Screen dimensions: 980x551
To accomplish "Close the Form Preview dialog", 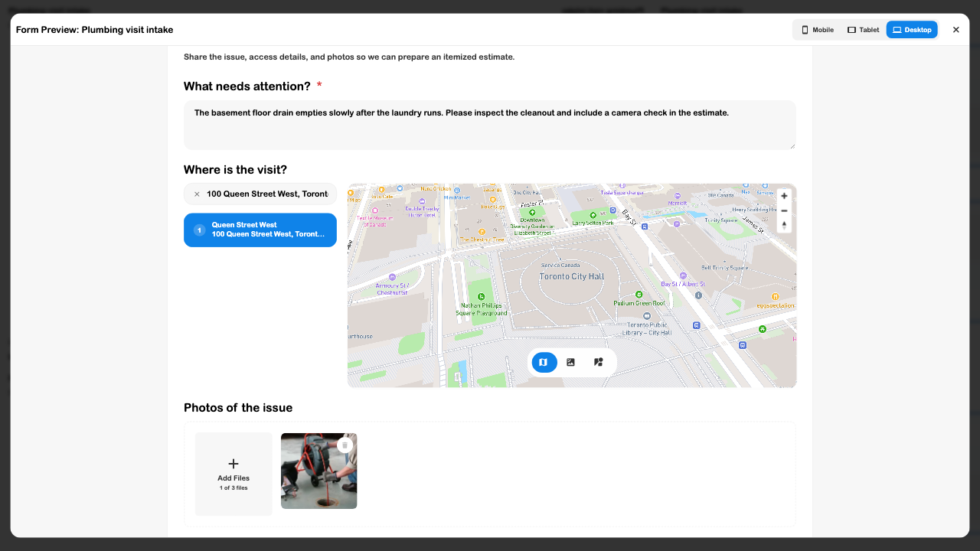I will pyautogui.click(x=955, y=30).
